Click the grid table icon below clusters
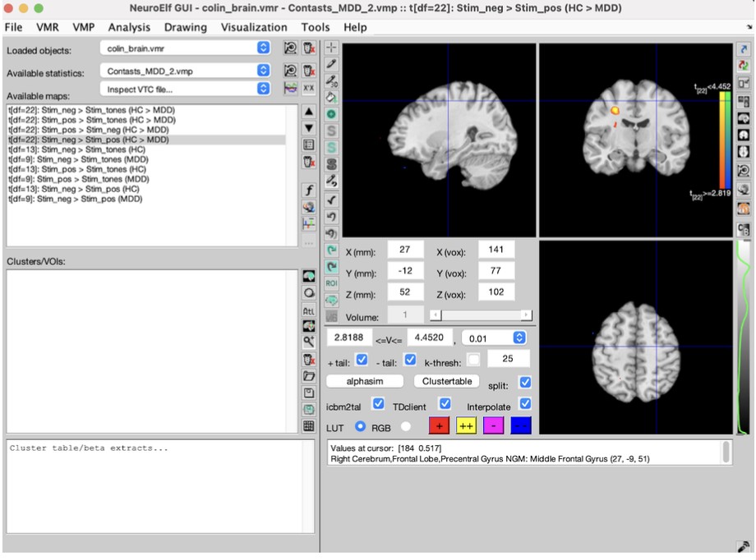756x560 pixels. pos(309,426)
